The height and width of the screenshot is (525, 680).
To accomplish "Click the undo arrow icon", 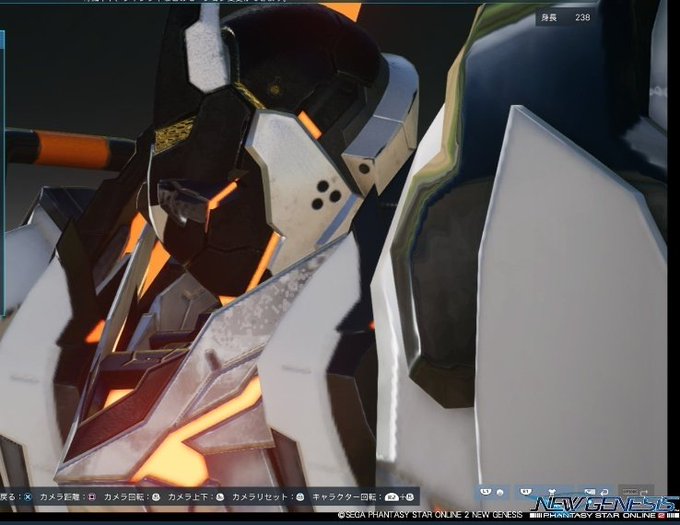I will [x=604, y=492].
